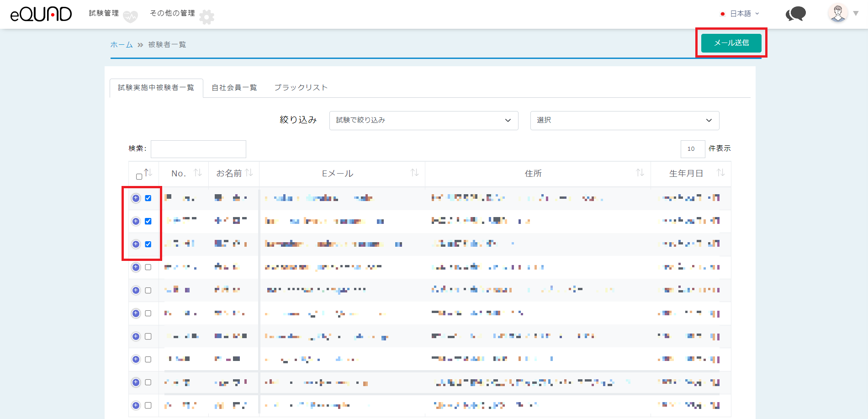Expand first row details with plus icon
The width and height of the screenshot is (868, 419).
click(x=136, y=198)
